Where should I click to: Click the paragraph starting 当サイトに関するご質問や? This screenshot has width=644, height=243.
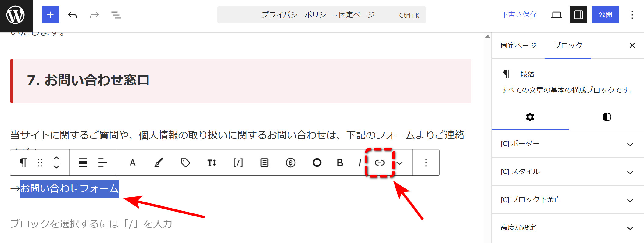click(x=238, y=135)
